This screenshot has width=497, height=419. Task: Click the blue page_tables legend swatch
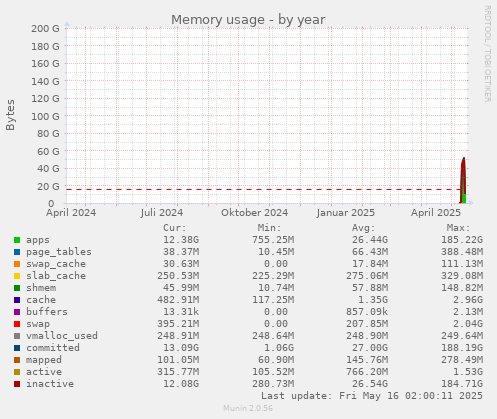[x=17, y=252]
